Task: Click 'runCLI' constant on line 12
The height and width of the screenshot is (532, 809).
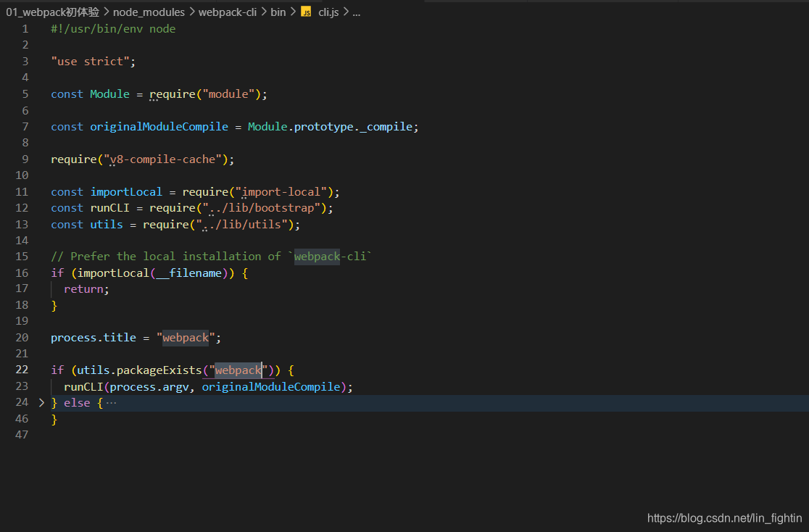Action: click(110, 208)
